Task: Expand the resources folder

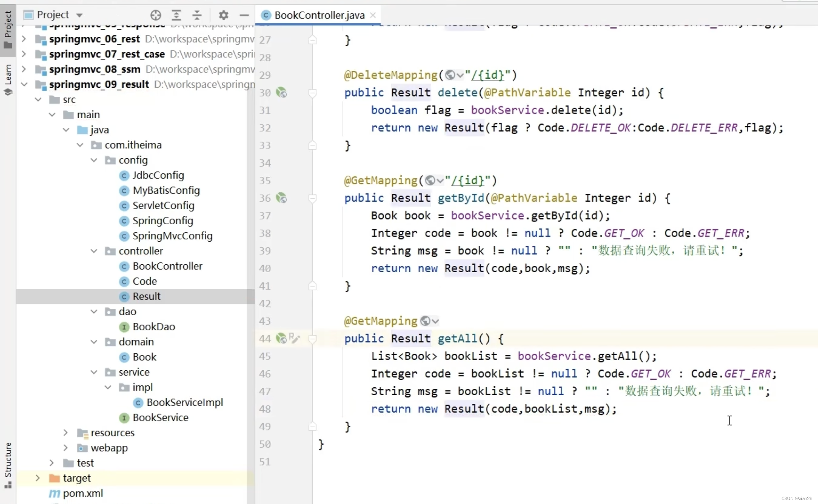Action: click(x=66, y=432)
